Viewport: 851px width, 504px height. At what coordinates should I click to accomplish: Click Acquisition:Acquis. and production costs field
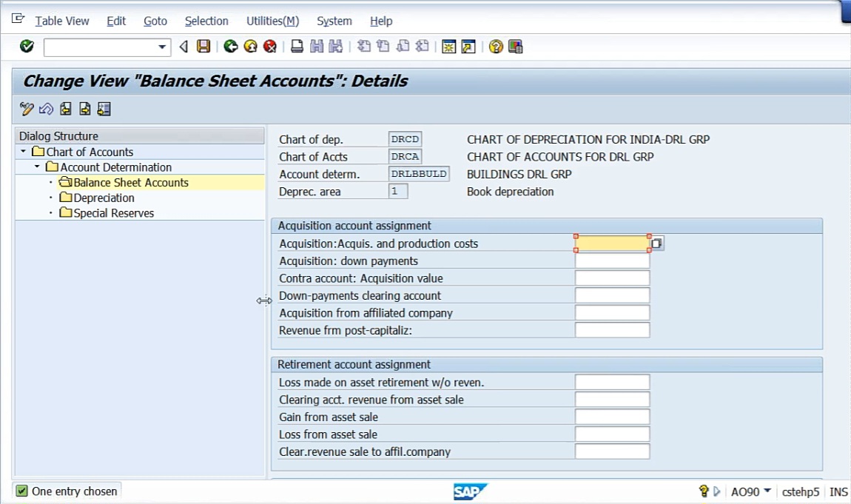pyautogui.click(x=612, y=243)
